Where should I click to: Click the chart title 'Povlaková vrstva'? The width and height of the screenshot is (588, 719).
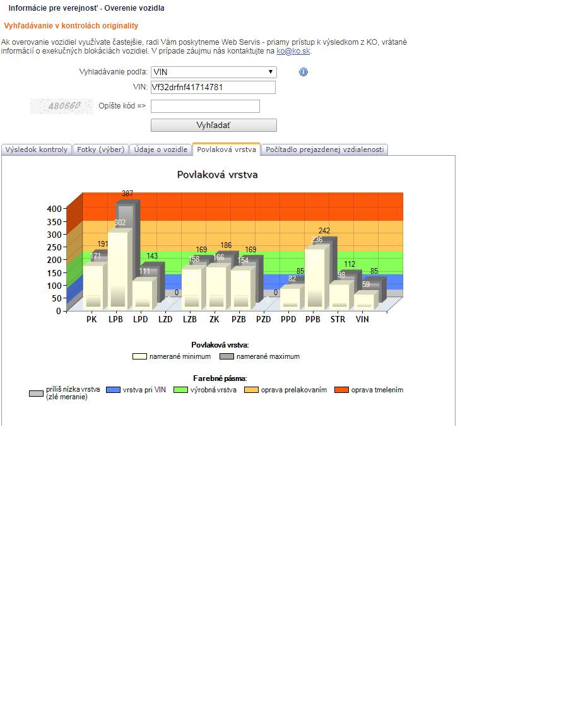(218, 175)
